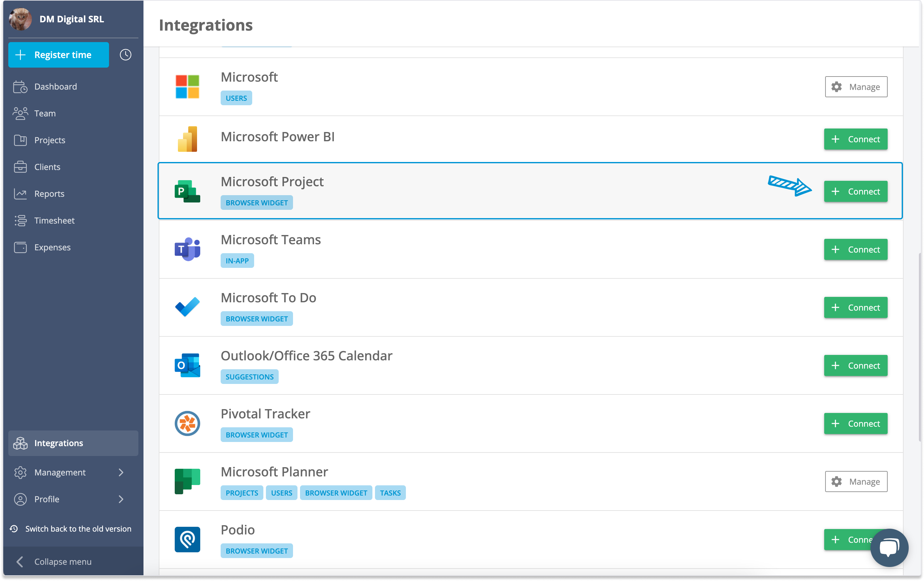Click the USERS tag under Microsoft
The image size is (924, 581).
coord(236,98)
